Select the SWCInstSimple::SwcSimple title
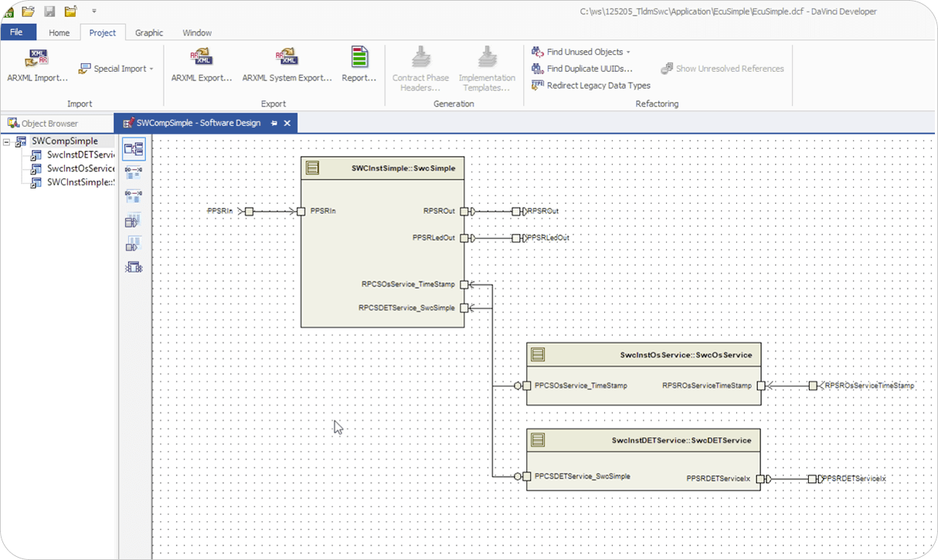Screen dimensions: 938x560 [x=403, y=168]
